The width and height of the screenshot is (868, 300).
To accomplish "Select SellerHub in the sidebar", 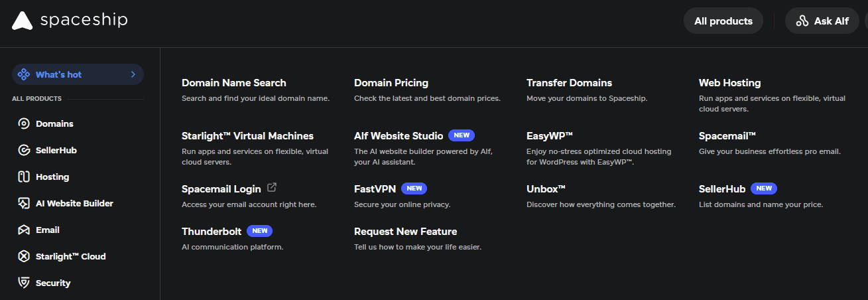I will [56, 150].
